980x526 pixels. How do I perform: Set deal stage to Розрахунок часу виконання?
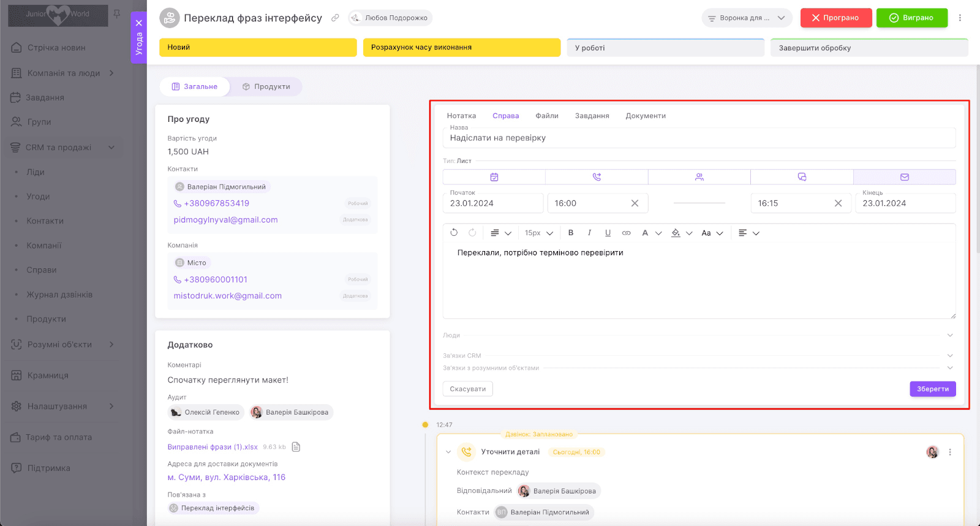click(x=461, y=47)
